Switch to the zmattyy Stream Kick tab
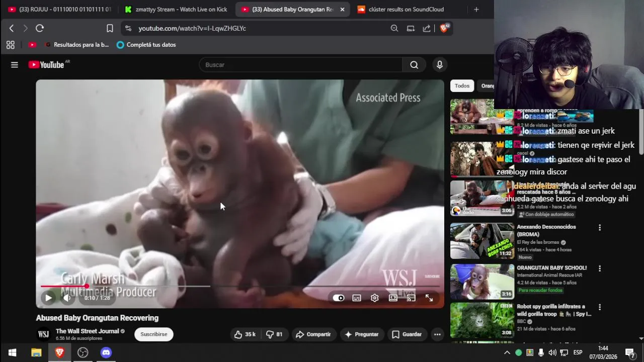This screenshot has width=644, height=362. (177, 9)
